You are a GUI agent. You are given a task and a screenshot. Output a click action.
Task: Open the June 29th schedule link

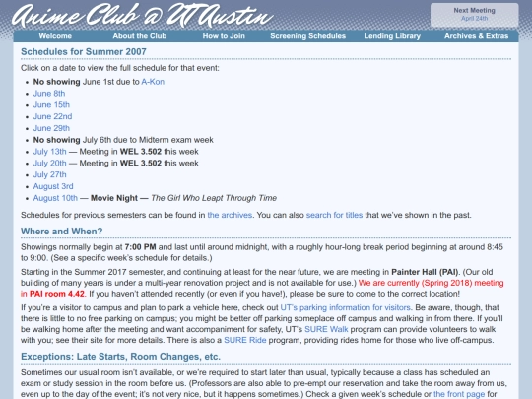pyautogui.click(x=51, y=128)
